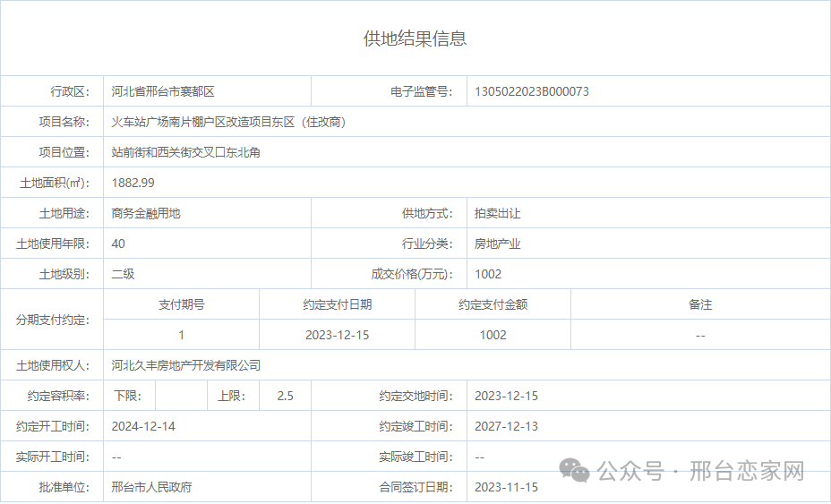Image resolution: width=831 pixels, height=504 pixels.
Task: Select the 土地用途 label
Action: click(x=64, y=214)
